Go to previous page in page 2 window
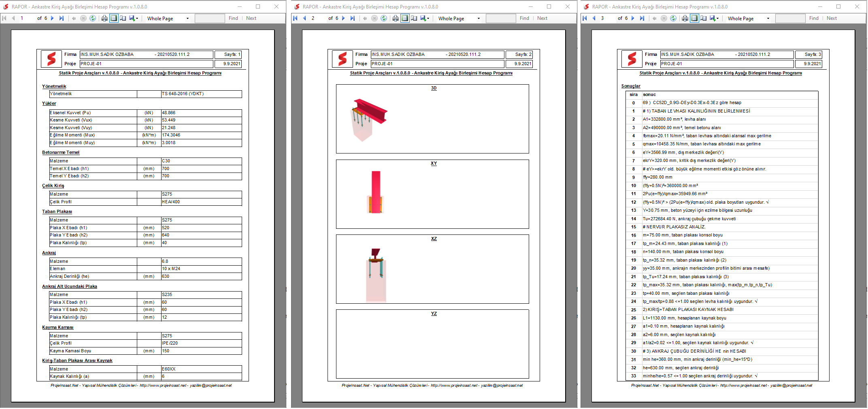Screen dimensions: 868x409 tap(305, 18)
